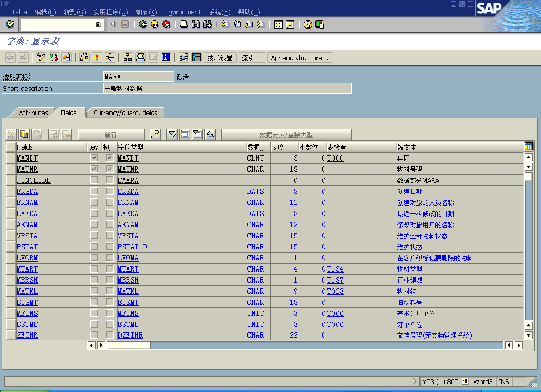The image size is (541, 392).
Task: Click the command input field
Action: [x=58, y=24]
